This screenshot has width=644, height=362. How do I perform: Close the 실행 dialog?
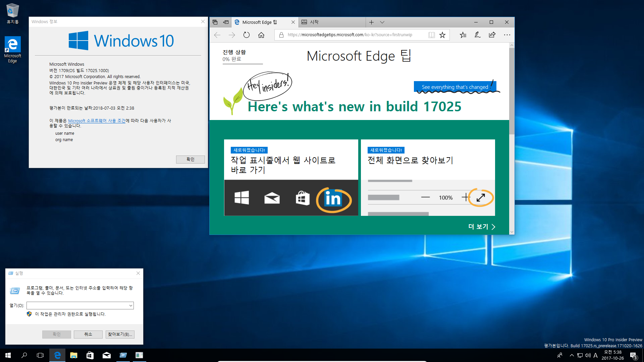click(x=138, y=273)
